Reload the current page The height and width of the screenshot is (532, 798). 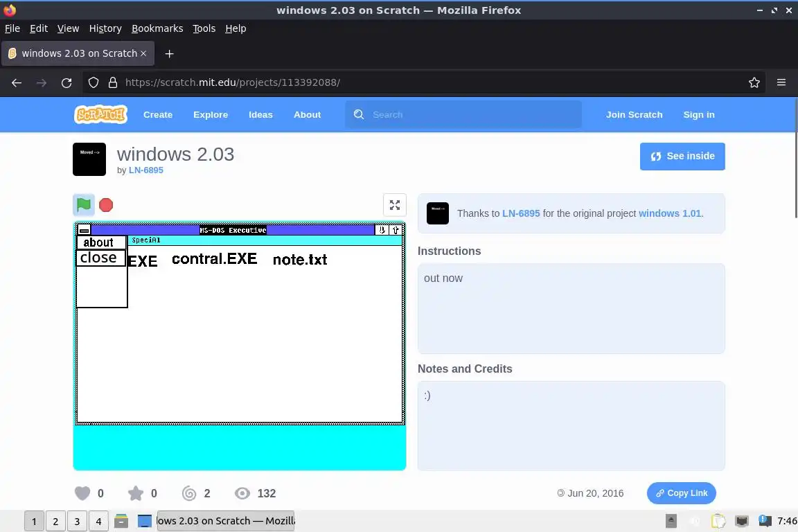tap(66, 82)
